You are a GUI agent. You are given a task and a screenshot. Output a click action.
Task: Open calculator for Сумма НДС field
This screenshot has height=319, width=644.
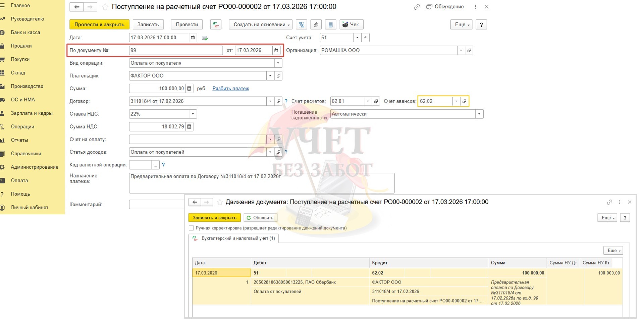click(189, 127)
